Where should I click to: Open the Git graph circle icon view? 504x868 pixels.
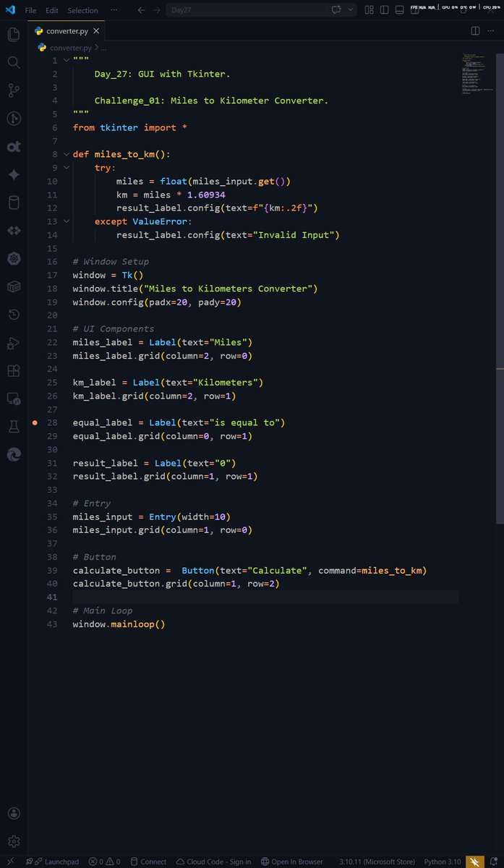coord(13,119)
